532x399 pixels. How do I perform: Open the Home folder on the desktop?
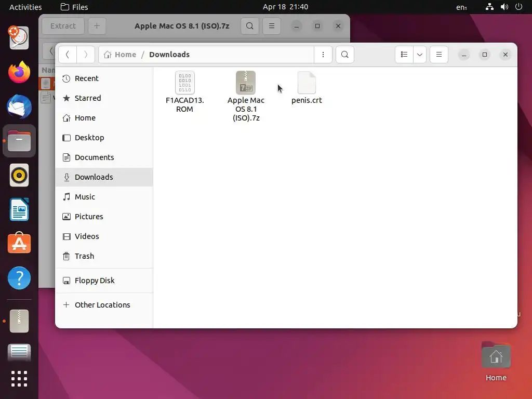[x=496, y=362]
